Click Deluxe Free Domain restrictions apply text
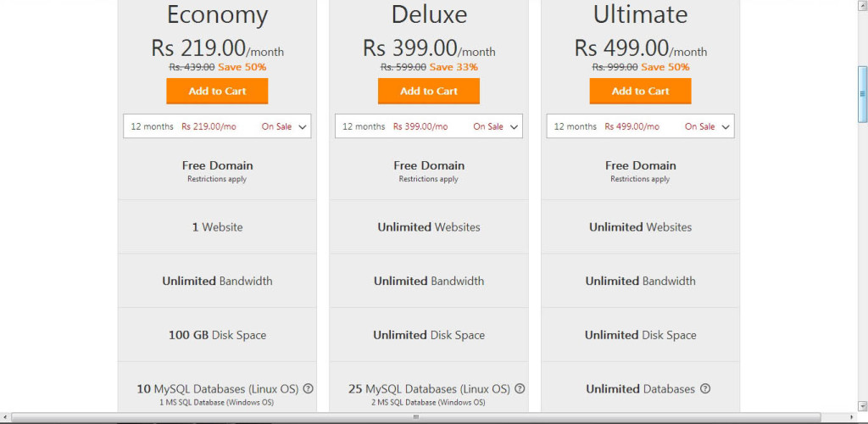This screenshot has width=868, height=424. [428, 179]
